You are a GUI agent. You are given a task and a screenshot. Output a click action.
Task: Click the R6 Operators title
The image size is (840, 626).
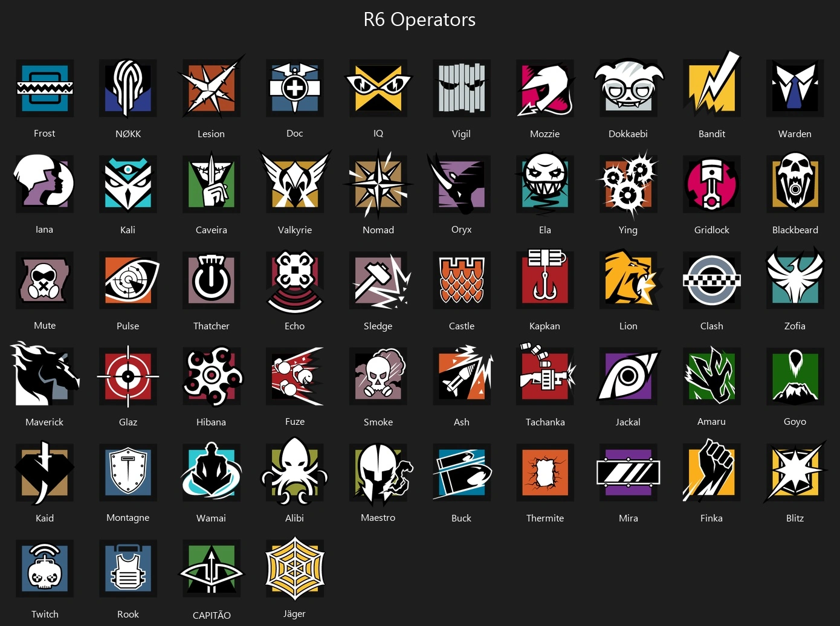click(419, 19)
